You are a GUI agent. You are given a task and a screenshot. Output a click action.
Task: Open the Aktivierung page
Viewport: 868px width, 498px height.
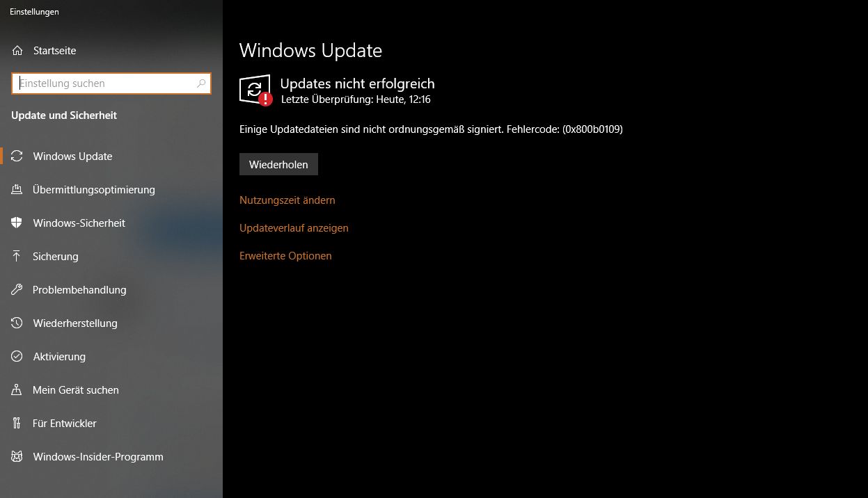(x=111, y=357)
